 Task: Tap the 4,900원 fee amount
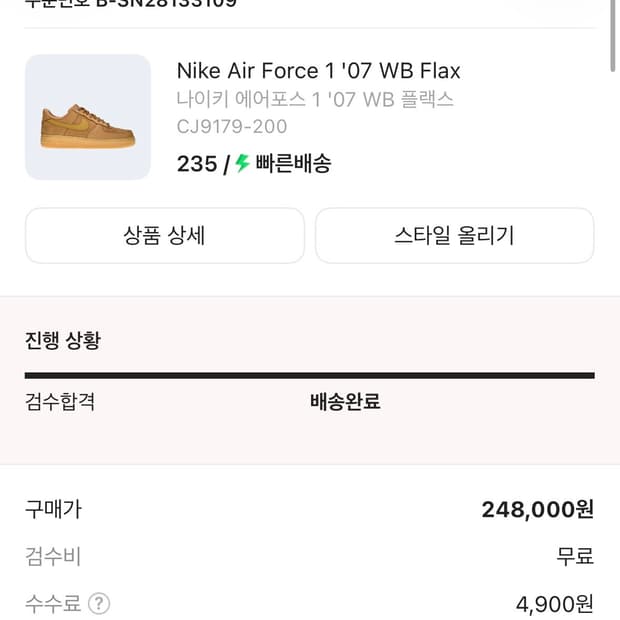click(x=554, y=603)
